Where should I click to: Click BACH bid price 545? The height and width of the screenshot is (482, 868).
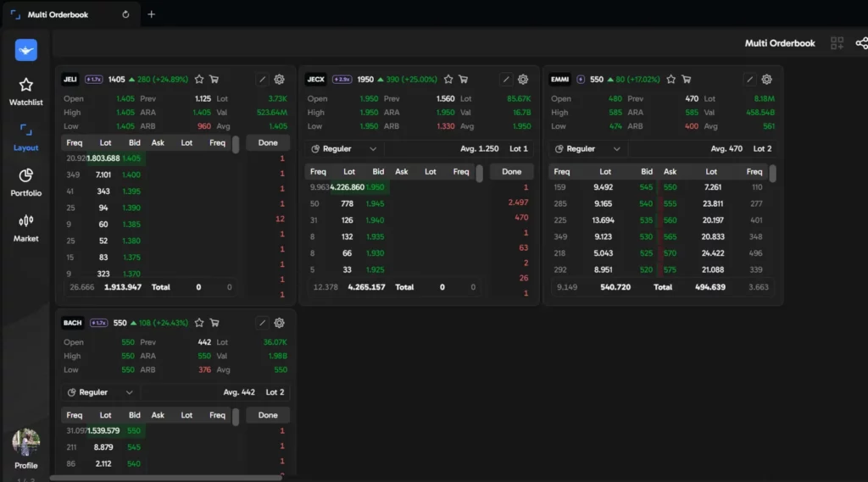pos(133,447)
